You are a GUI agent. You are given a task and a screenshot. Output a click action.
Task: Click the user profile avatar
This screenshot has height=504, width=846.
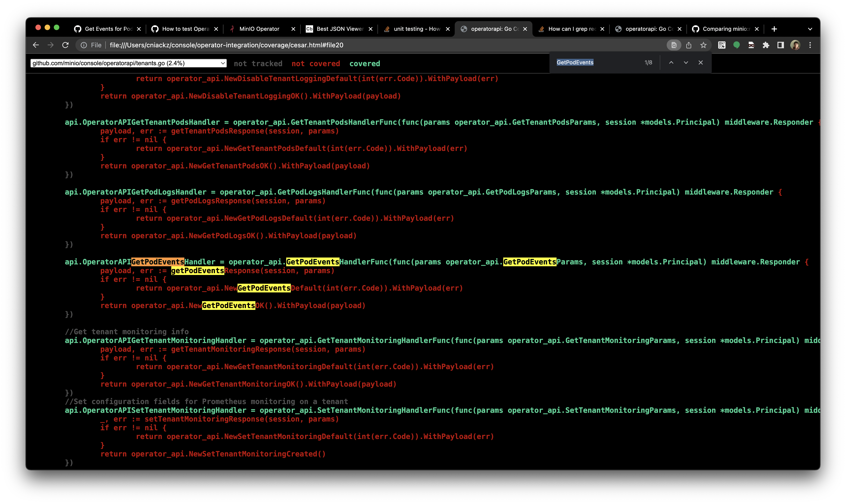pos(795,45)
